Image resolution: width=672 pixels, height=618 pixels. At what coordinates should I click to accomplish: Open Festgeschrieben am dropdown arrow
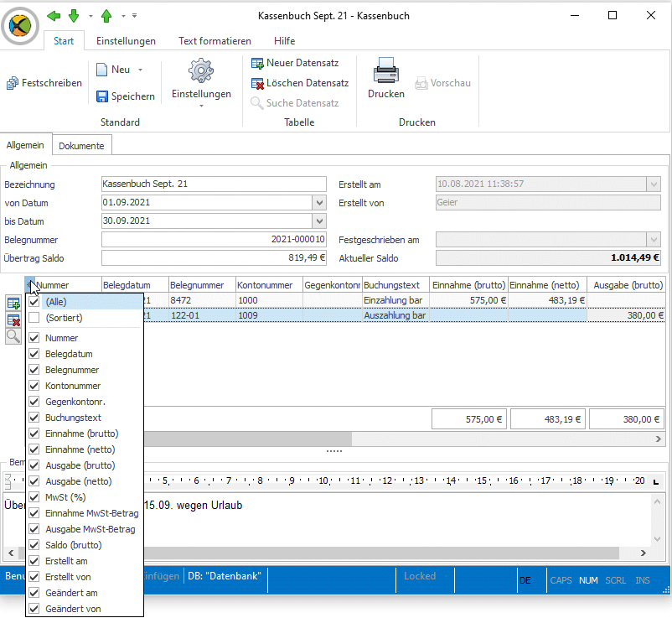coord(654,239)
